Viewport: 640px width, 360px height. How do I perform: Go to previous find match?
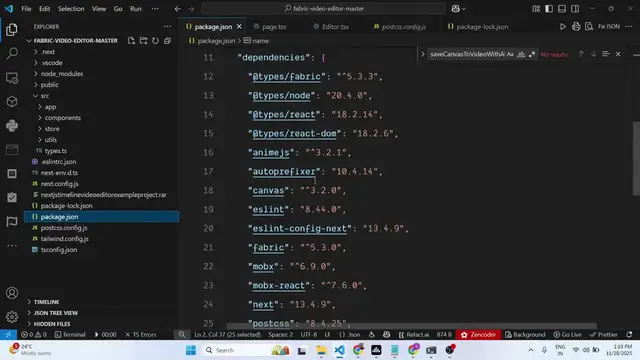581,54
